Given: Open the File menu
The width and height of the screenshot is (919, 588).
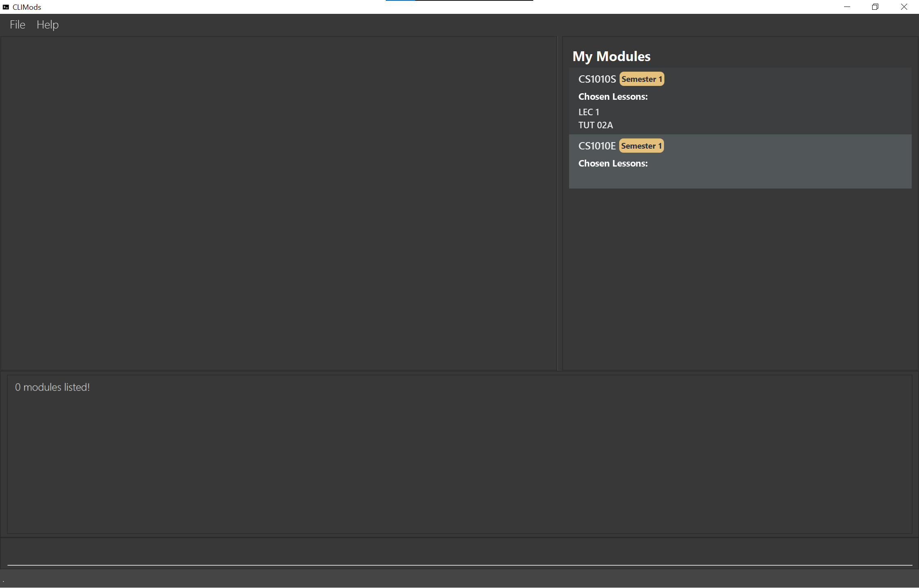Looking at the screenshot, I should click(18, 25).
